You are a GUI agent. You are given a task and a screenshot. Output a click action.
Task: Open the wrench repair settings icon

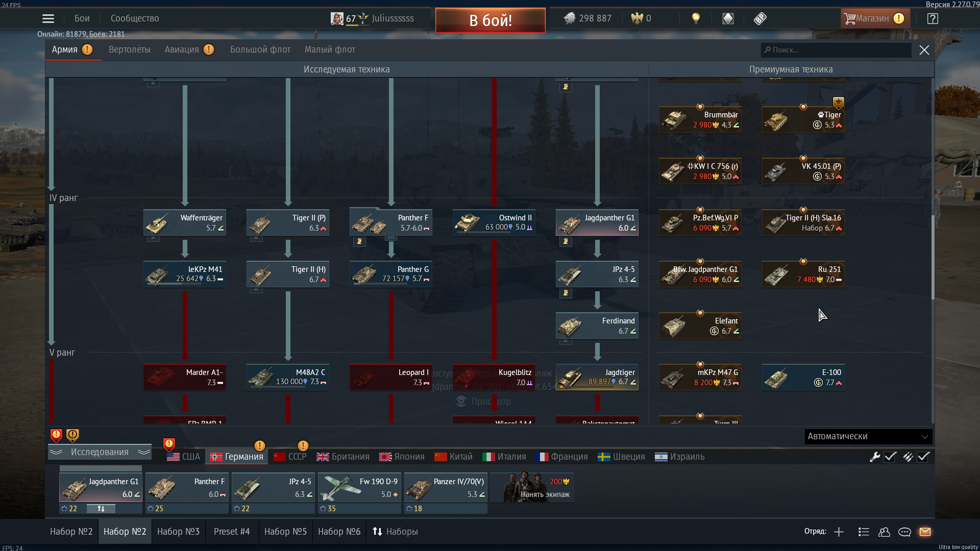[875, 457]
